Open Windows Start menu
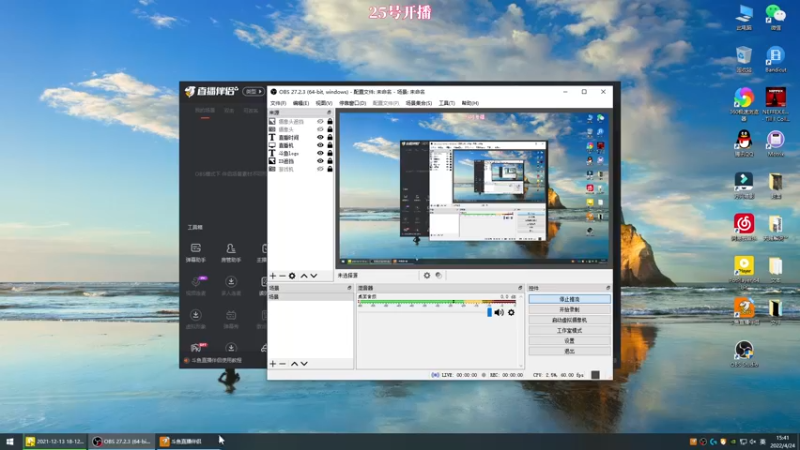The image size is (800, 450). pos(10,441)
